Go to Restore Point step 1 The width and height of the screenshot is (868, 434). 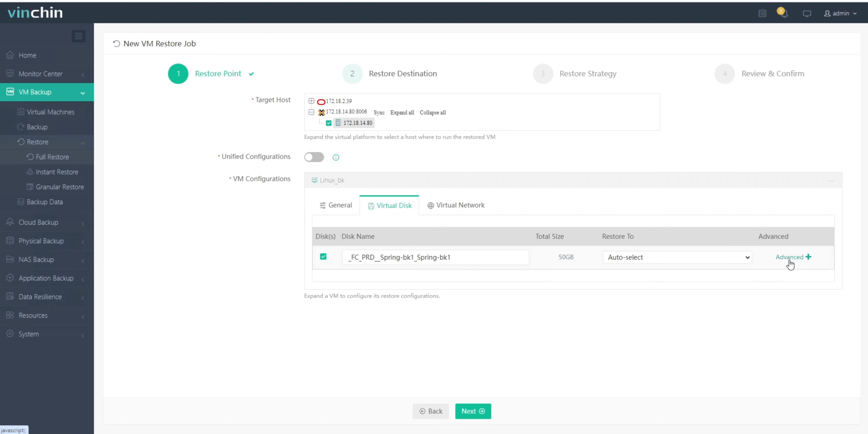click(x=211, y=74)
